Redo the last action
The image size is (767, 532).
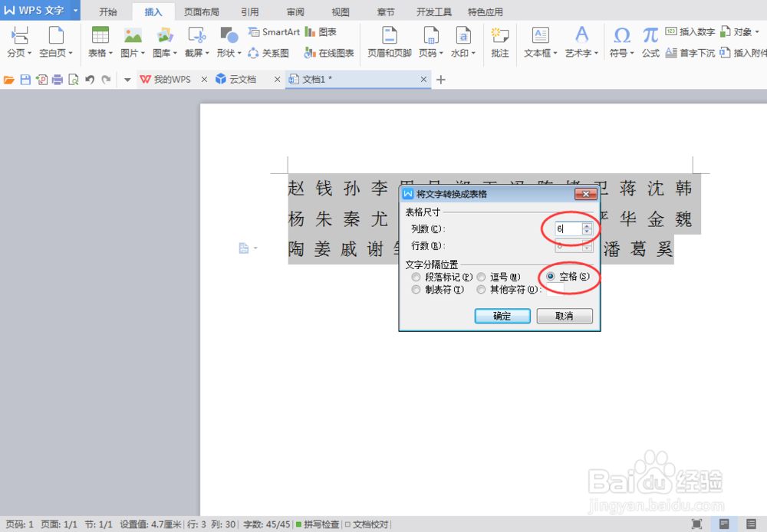106,80
